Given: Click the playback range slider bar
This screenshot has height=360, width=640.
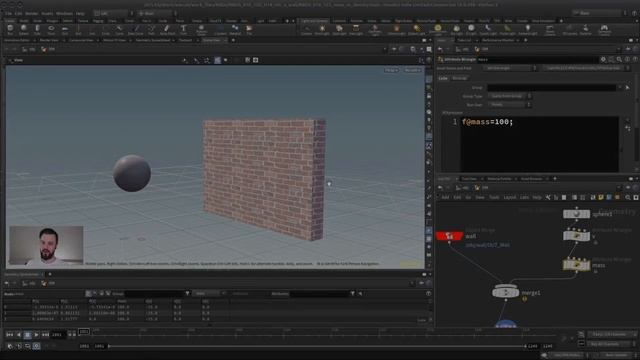Looking at the screenshot, I should coord(318,346).
